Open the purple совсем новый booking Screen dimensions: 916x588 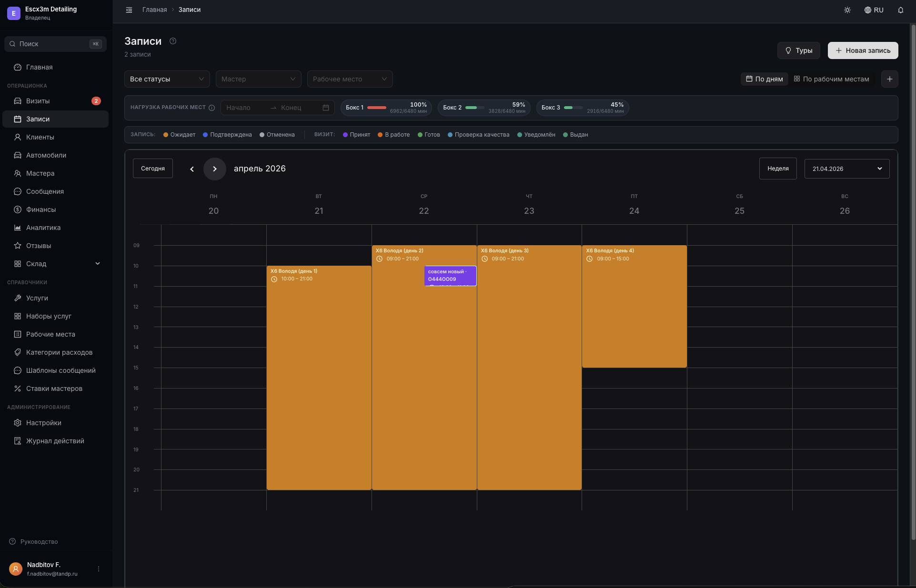tap(450, 276)
